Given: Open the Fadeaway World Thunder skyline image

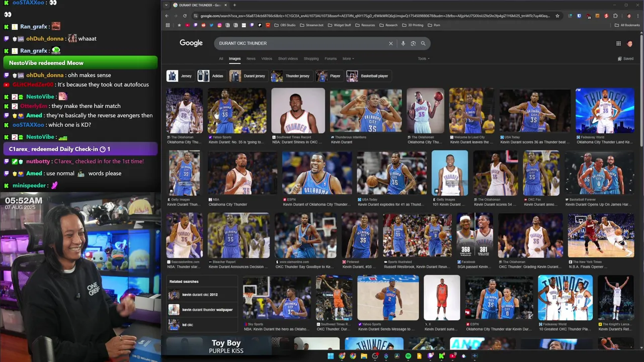Looking at the screenshot, I should pyautogui.click(x=605, y=111).
